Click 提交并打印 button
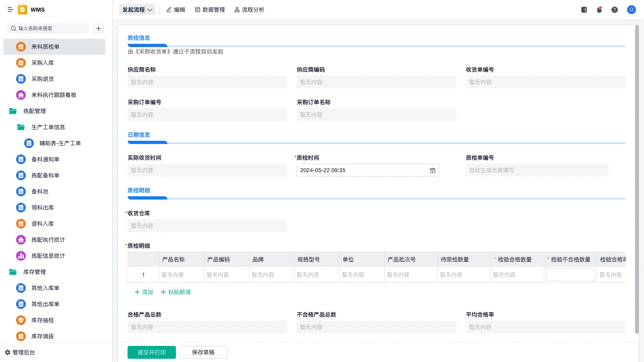The image size is (644, 362). tap(152, 352)
